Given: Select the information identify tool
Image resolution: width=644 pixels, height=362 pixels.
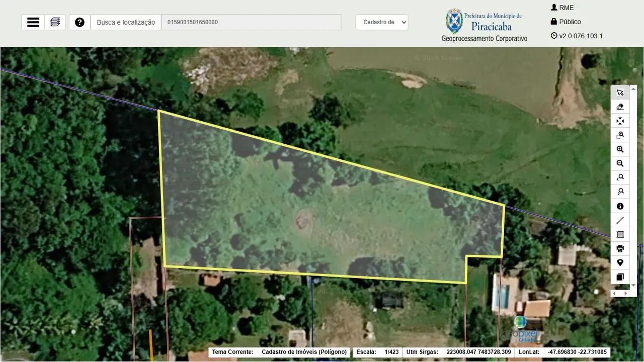Looking at the screenshot, I should click(x=620, y=206).
